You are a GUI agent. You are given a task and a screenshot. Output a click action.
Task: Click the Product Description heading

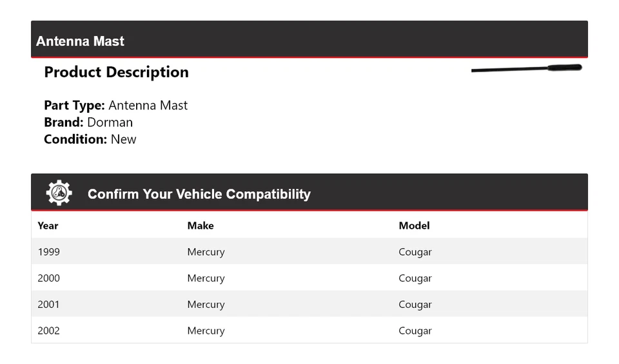116,72
